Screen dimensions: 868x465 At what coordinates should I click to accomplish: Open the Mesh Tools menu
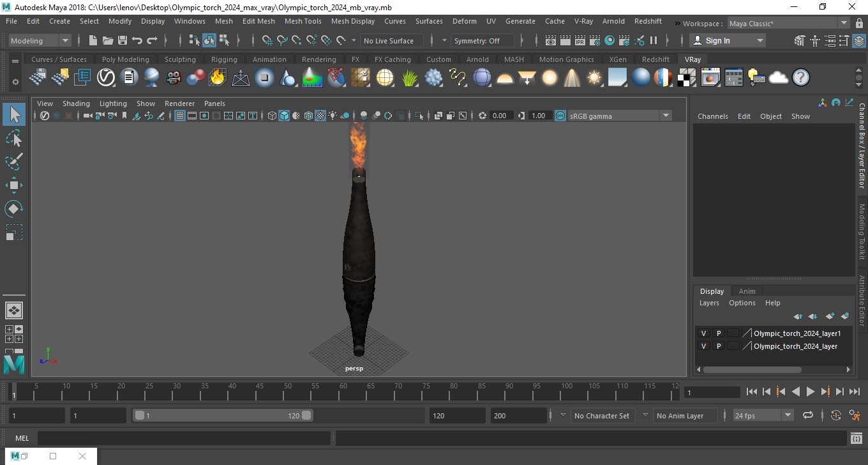tap(303, 21)
